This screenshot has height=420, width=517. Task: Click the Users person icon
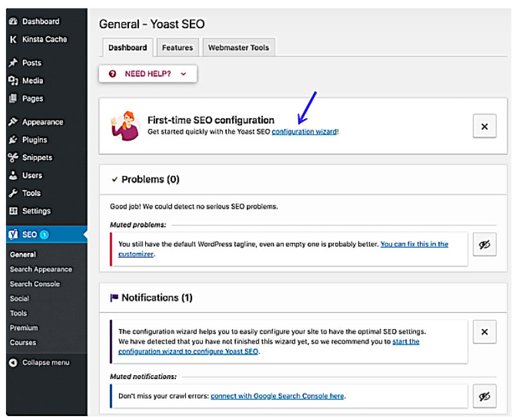pyautogui.click(x=13, y=175)
